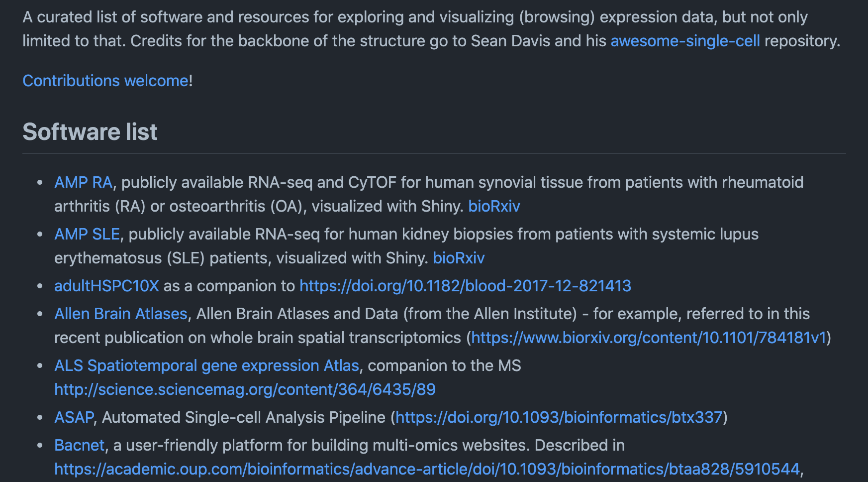Open the AMP RA link
This screenshot has height=482, width=868.
click(83, 182)
